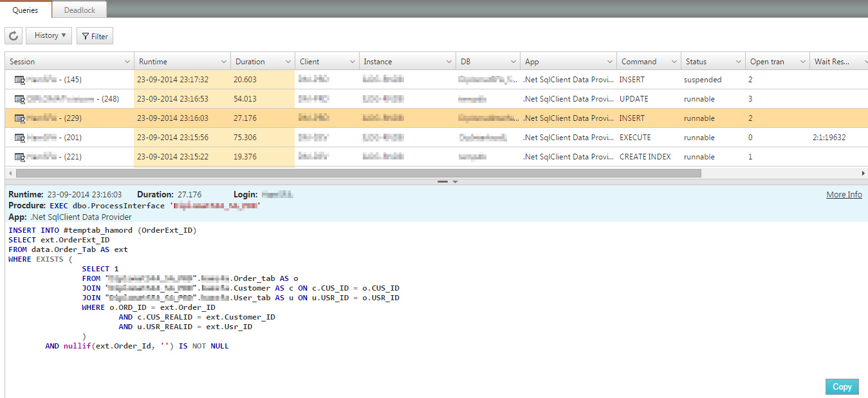Open Status column dropdown arrow
This screenshot has height=398, width=868.
point(739,62)
